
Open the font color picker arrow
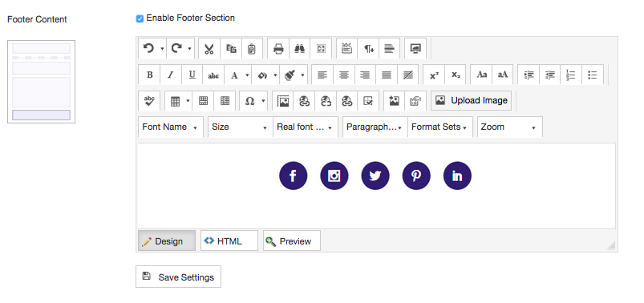tap(247, 75)
